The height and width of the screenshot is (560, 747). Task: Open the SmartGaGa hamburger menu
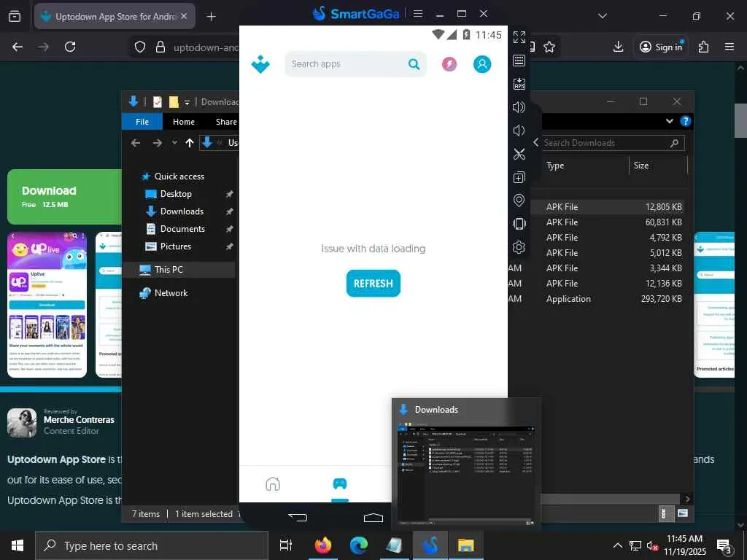click(x=418, y=14)
